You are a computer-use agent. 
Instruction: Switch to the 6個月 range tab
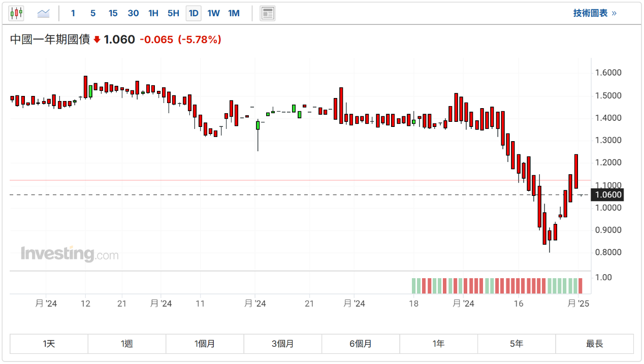point(361,344)
